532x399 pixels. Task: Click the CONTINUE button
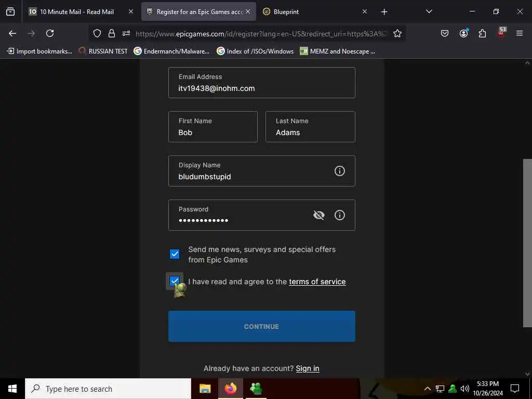pos(262,326)
